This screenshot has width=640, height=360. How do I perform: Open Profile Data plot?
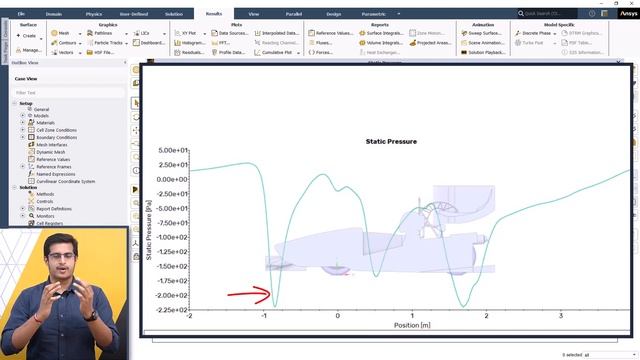pos(228,53)
